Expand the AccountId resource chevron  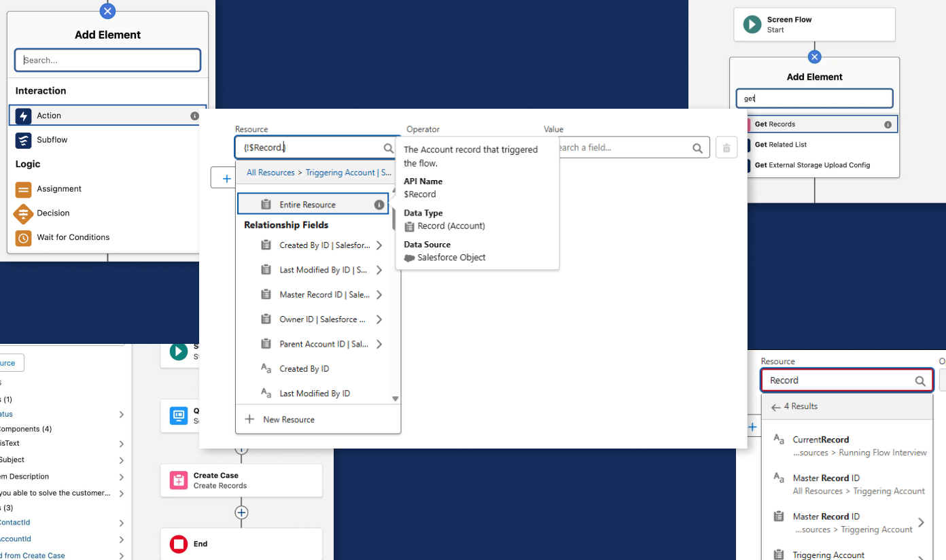[122, 540]
